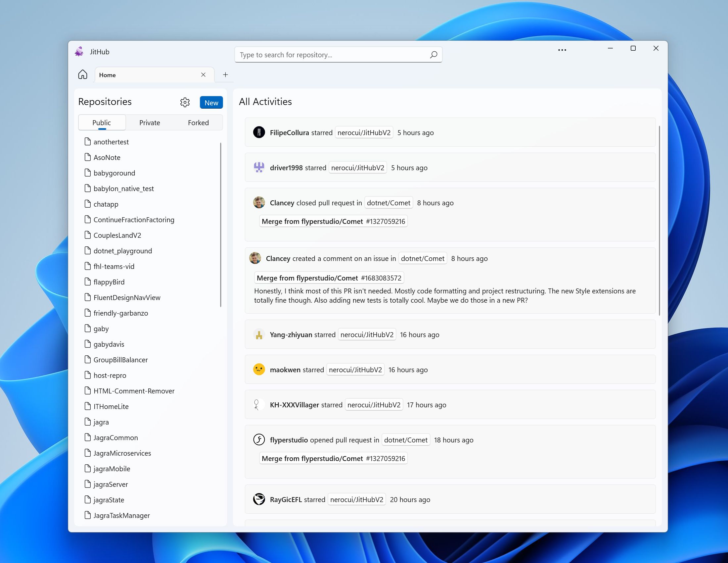This screenshot has height=563, width=728.
Task: Open dotnet/Comet link in Clancey's closed PR
Action: 388,203
